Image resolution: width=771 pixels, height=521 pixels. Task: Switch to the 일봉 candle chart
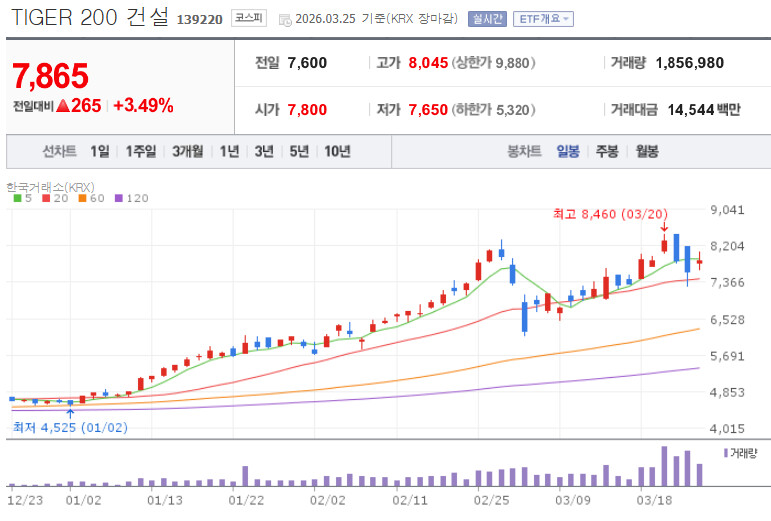[x=568, y=151]
